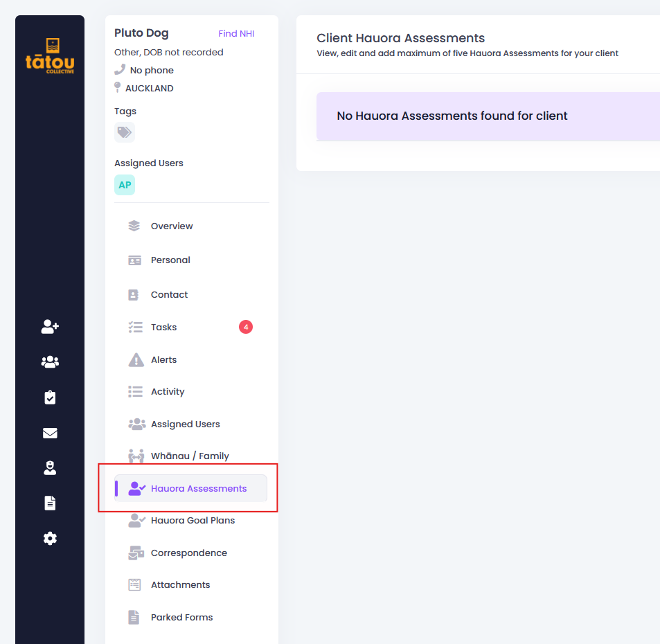Click the Overview layers icon

click(134, 226)
